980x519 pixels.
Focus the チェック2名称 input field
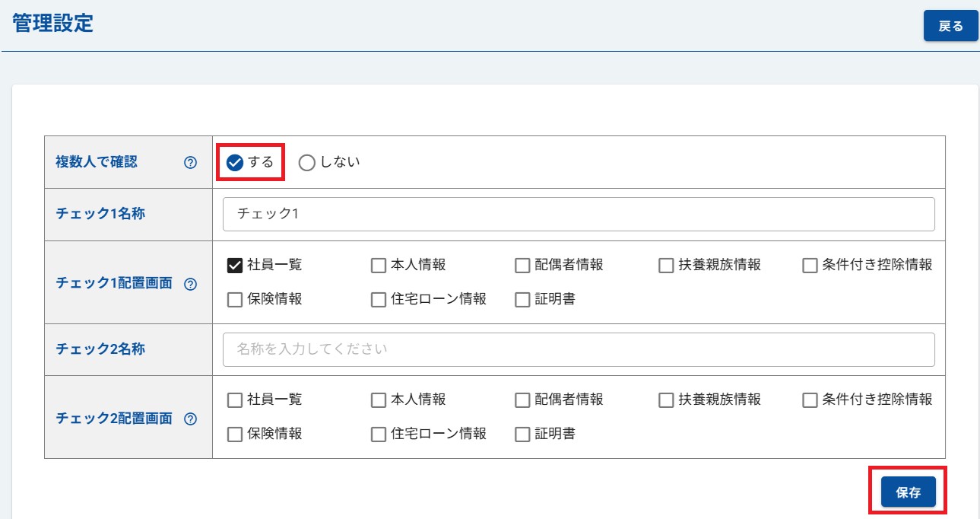point(578,349)
